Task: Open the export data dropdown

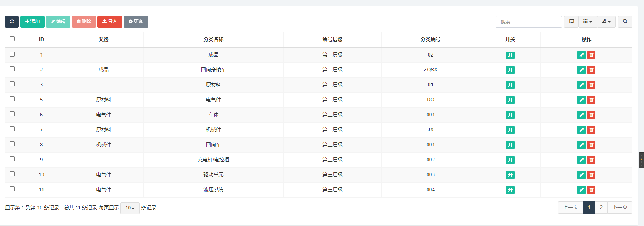Action: pyautogui.click(x=606, y=22)
